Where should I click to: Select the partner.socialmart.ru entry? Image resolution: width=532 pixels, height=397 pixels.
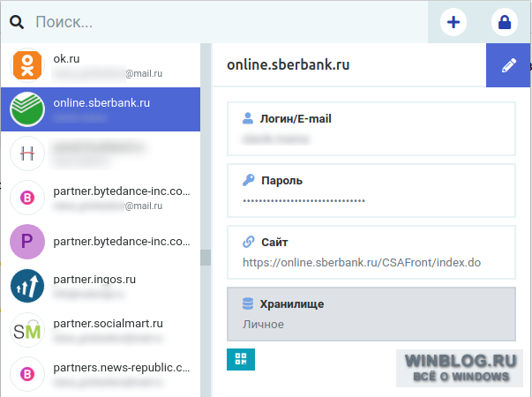pyautogui.click(x=101, y=330)
